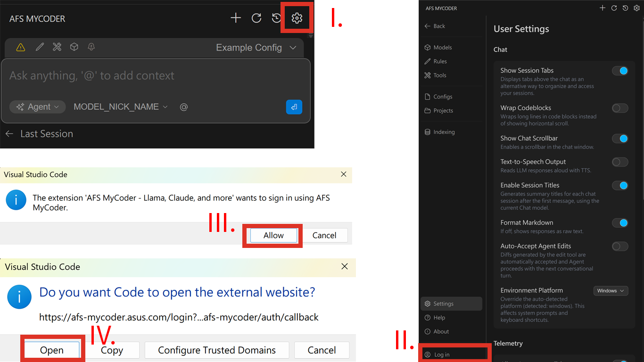Open the Environment Platform Windows dropdown
644x362 pixels.
611,291
